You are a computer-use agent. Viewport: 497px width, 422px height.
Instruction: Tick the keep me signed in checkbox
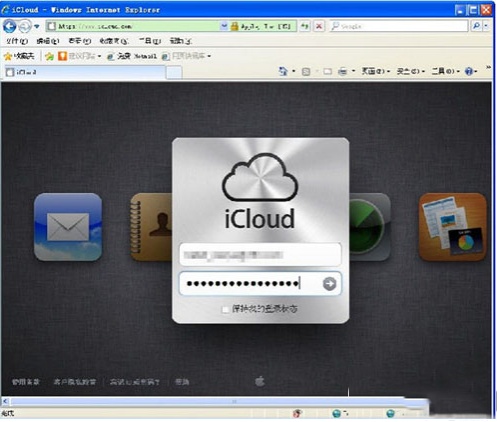(225, 310)
